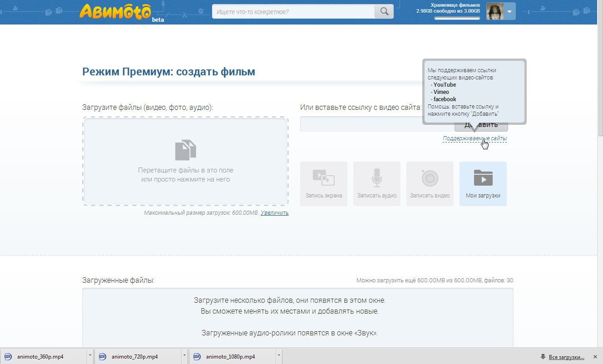This screenshot has width=603, height=364.
Task: Click the YouTube entry in the tooltip
Action: click(x=445, y=85)
